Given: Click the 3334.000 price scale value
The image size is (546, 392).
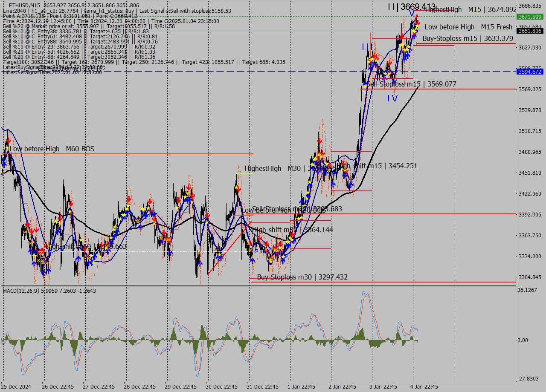Looking at the screenshot, I should [530, 256].
